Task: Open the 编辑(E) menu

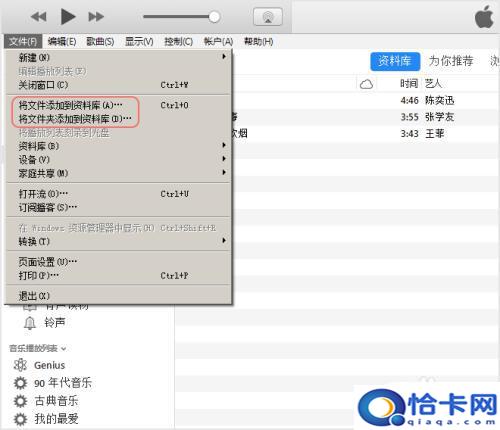Action: coord(62,42)
